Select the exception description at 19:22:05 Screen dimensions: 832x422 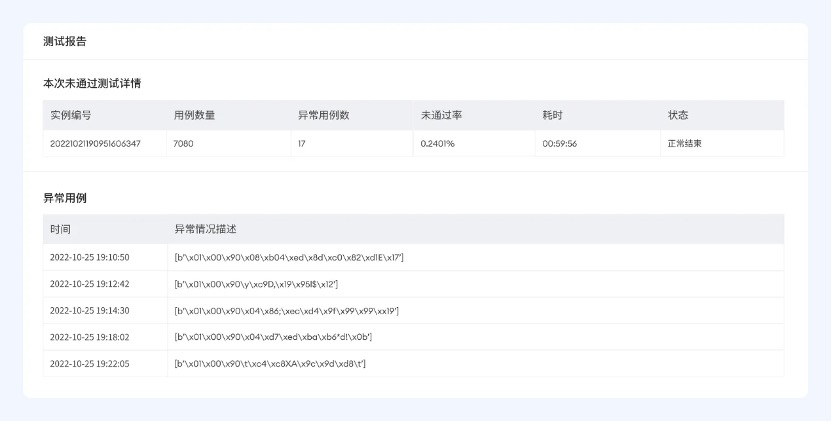tap(270, 364)
